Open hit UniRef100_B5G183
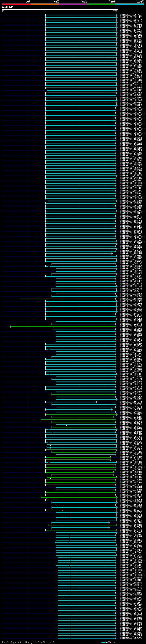 [131, 578]
